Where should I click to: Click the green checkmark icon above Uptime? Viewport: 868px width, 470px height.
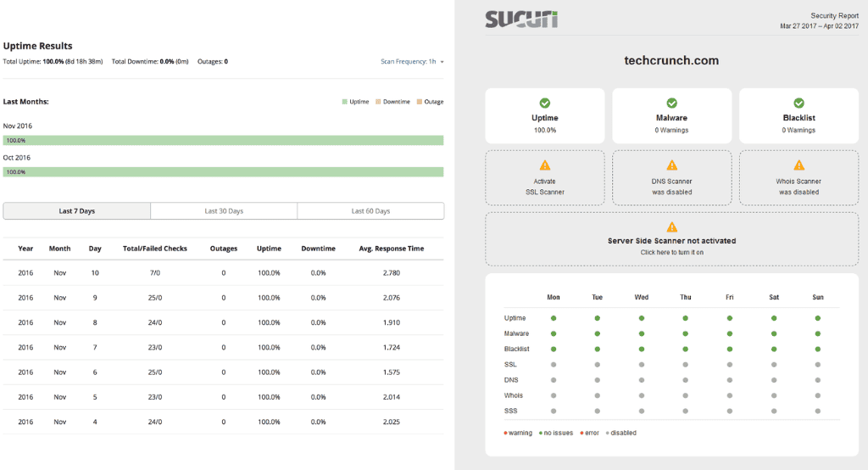(x=545, y=104)
